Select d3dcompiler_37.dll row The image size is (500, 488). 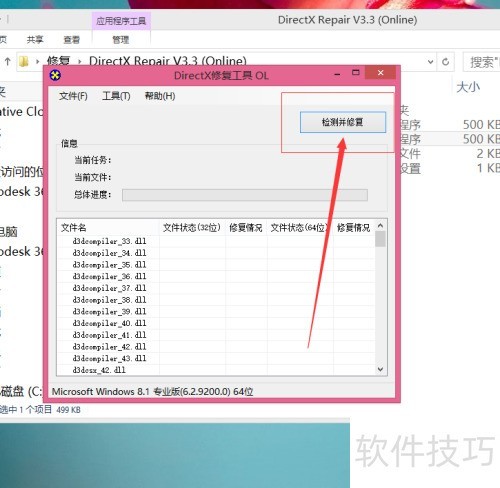coord(216,288)
